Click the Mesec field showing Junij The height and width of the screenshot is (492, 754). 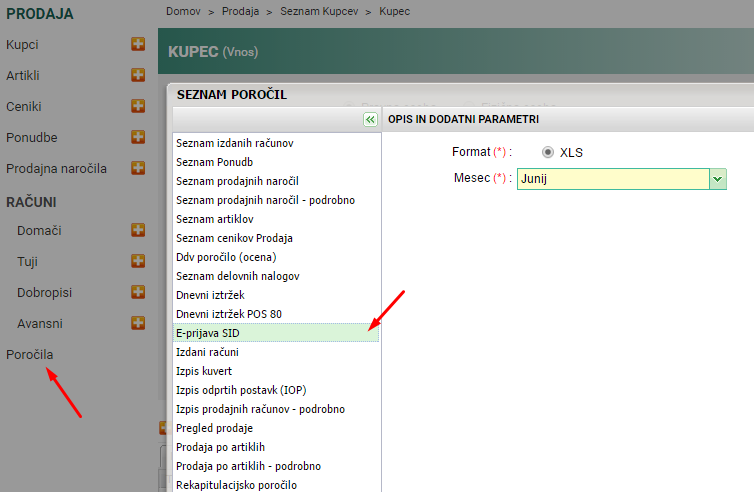point(613,179)
